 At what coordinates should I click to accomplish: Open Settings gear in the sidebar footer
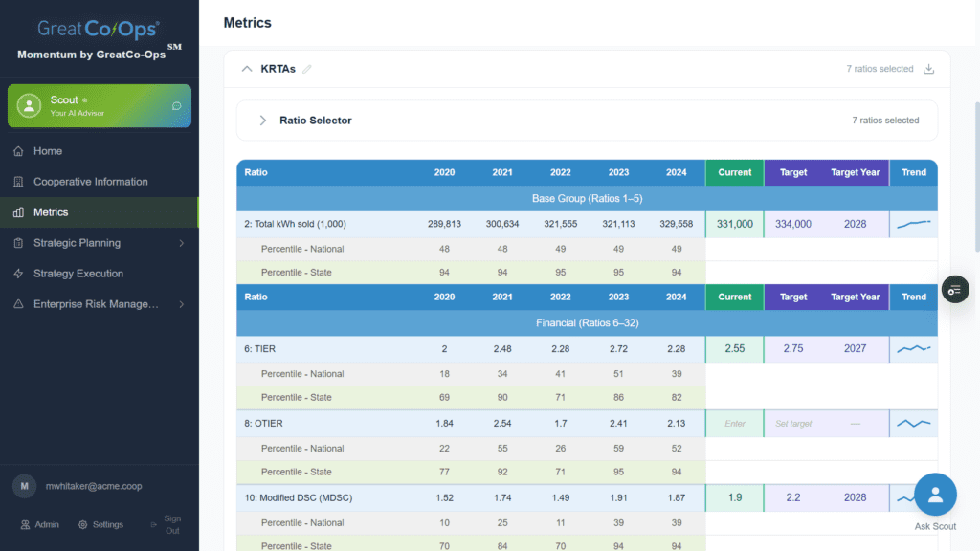coord(82,525)
